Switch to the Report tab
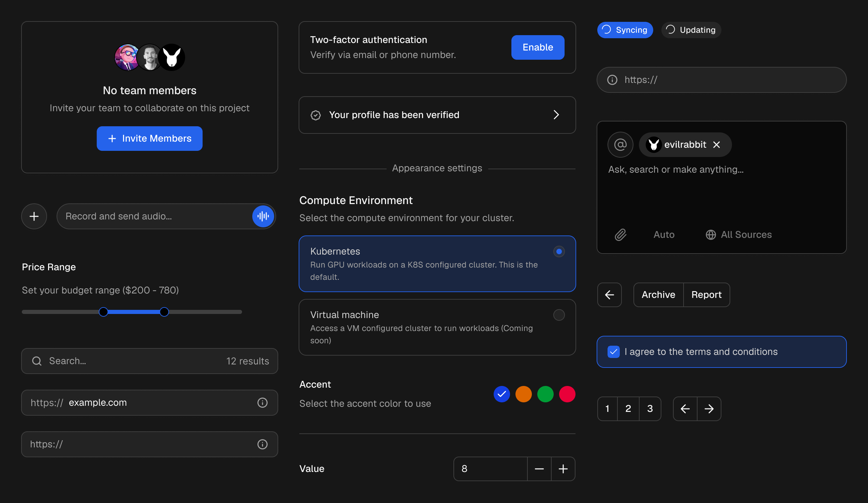The height and width of the screenshot is (503, 868). point(706,295)
